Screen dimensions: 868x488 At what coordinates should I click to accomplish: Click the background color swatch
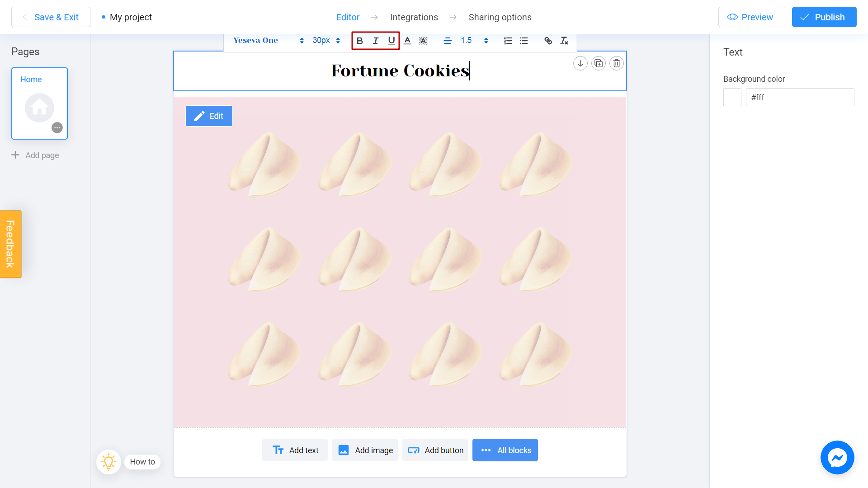coord(732,97)
